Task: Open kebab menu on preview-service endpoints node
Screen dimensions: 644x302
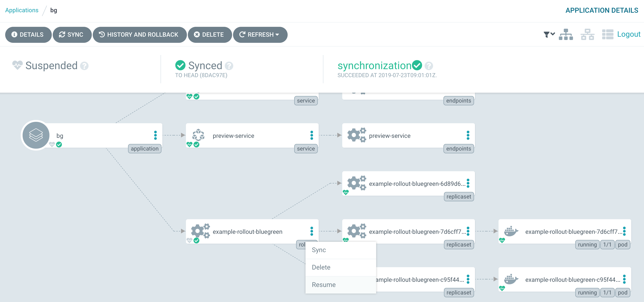Action: (468, 135)
